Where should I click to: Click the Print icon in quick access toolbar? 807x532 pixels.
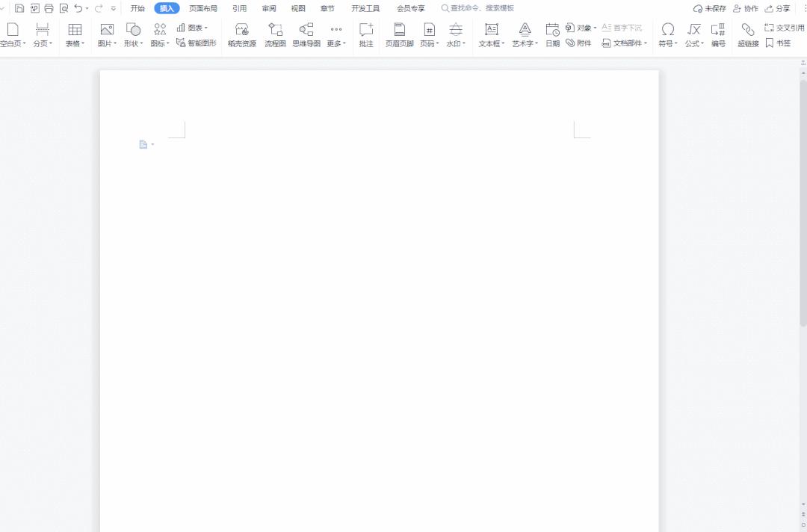pyautogui.click(x=49, y=8)
